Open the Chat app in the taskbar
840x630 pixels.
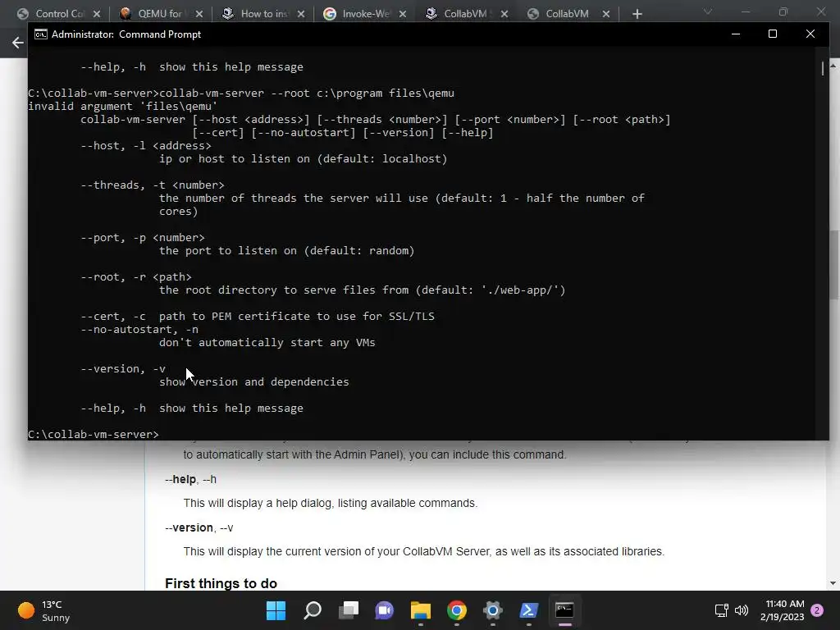click(x=384, y=610)
